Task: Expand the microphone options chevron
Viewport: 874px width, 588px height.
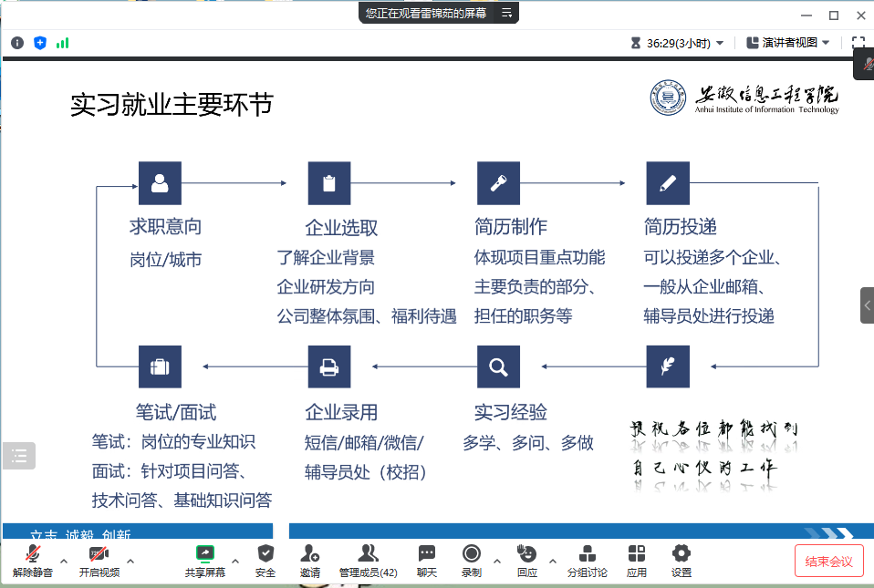Action: click(x=62, y=563)
